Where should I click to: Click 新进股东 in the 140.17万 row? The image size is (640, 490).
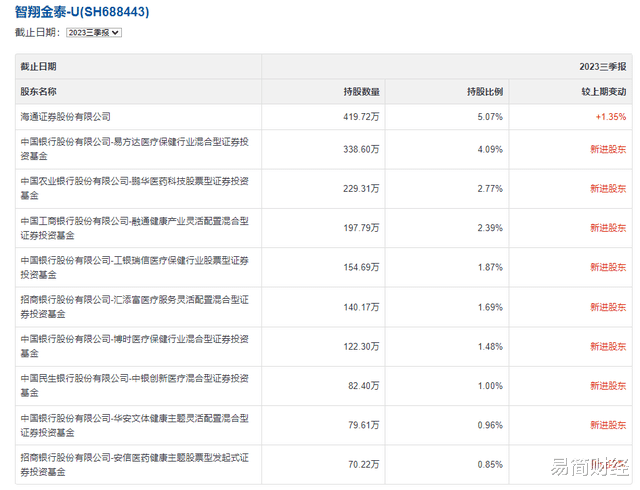click(x=608, y=307)
